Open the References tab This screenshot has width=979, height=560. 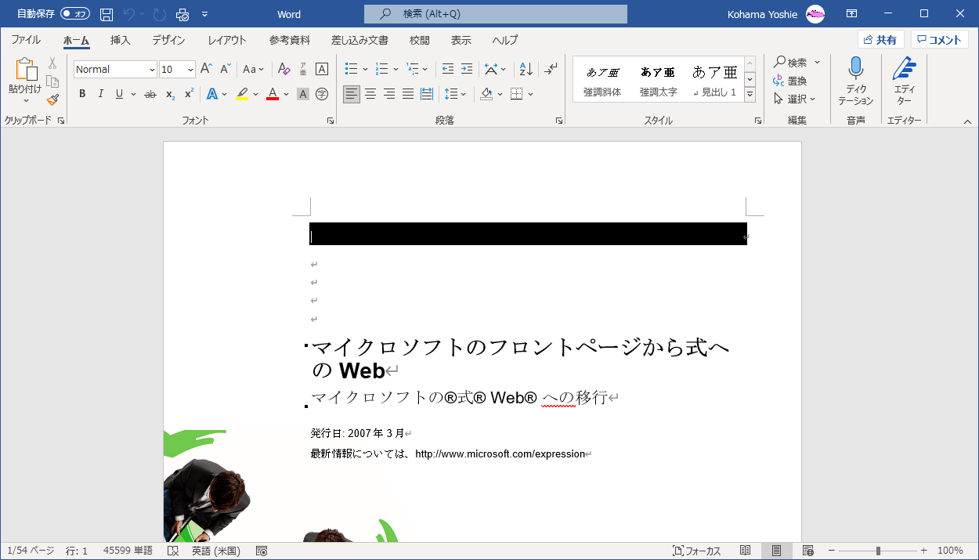coord(289,40)
